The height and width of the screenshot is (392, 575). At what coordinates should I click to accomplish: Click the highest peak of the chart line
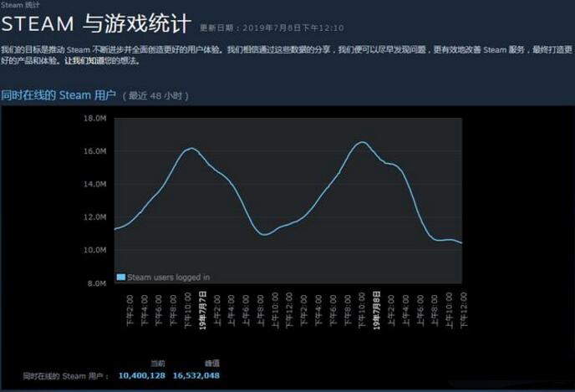362,142
